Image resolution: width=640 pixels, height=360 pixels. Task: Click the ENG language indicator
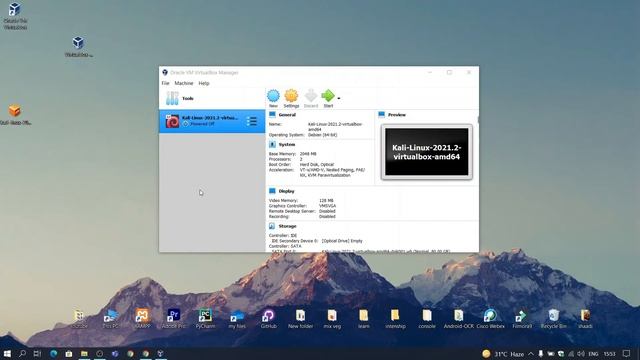[x=593, y=354]
